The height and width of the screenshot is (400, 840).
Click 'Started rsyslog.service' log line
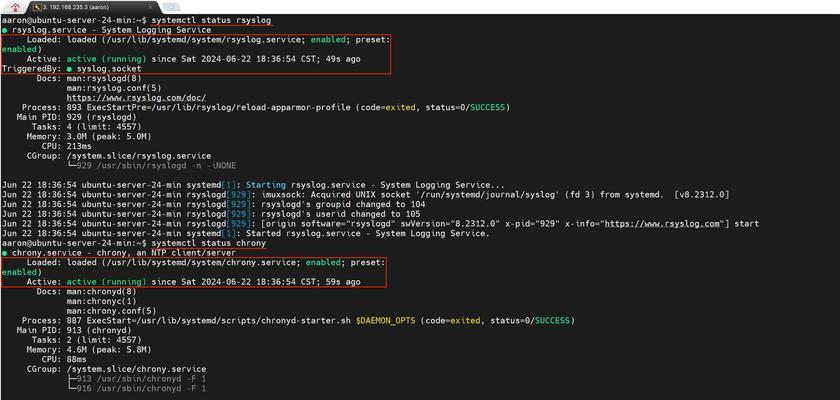[245, 233]
